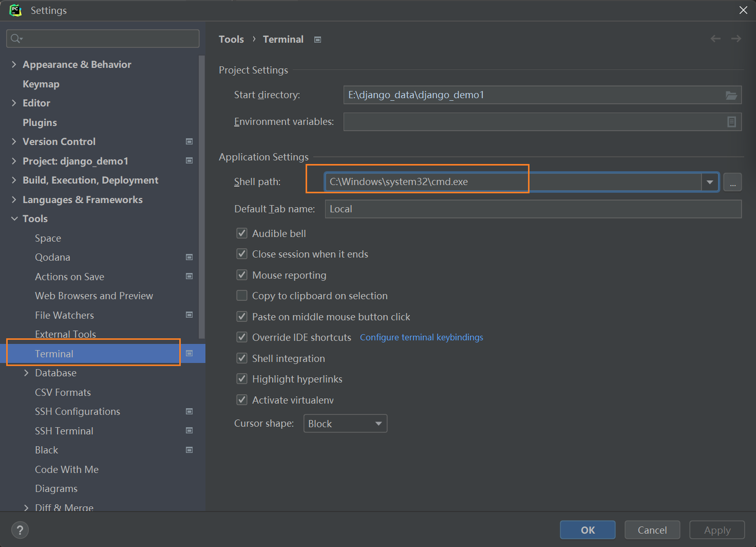Expand Languages & Frameworks section
This screenshot has height=547, width=756.
(x=14, y=199)
